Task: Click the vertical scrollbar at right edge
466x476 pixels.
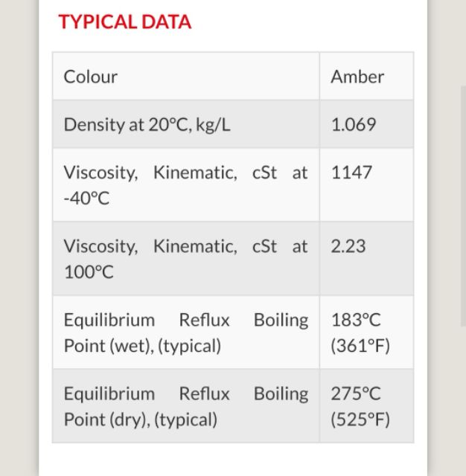Action: [463, 208]
